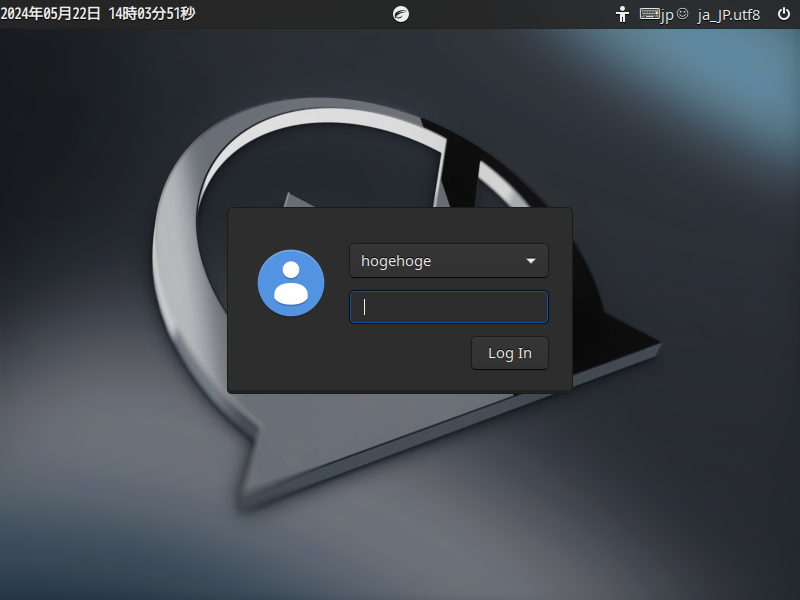800x600 pixels.
Task: Open the power menu icon
Action: point(784,14)
